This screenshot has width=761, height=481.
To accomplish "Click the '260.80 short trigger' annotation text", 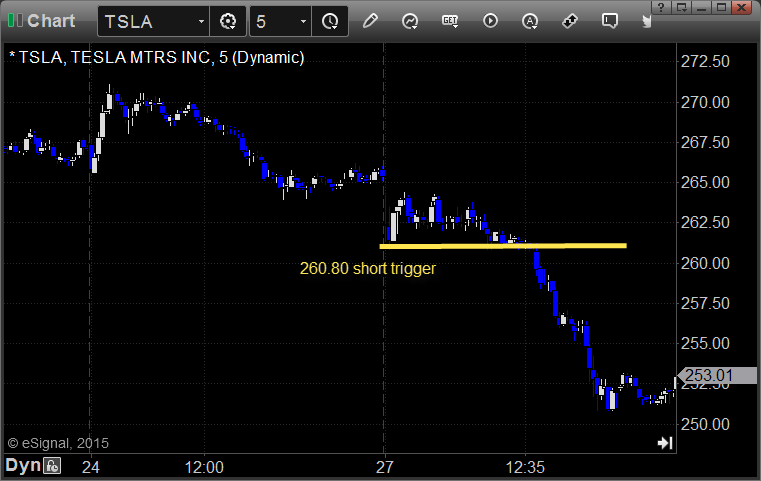I will coord(367,268).
